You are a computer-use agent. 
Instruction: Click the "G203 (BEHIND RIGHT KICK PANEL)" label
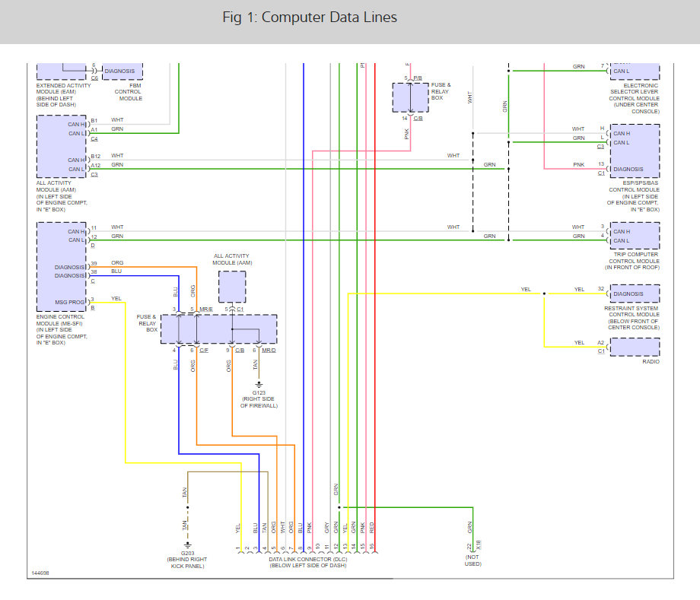coord(187,560)
